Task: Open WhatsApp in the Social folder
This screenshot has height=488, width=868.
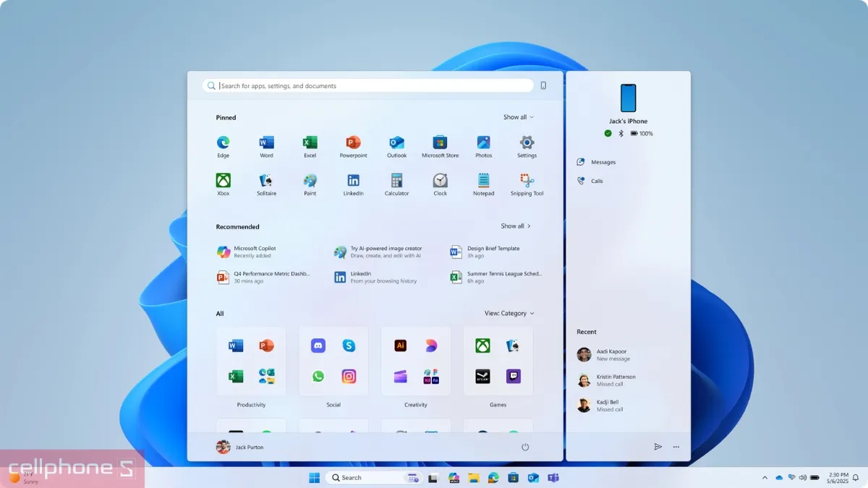Action: tap(318, 376)
